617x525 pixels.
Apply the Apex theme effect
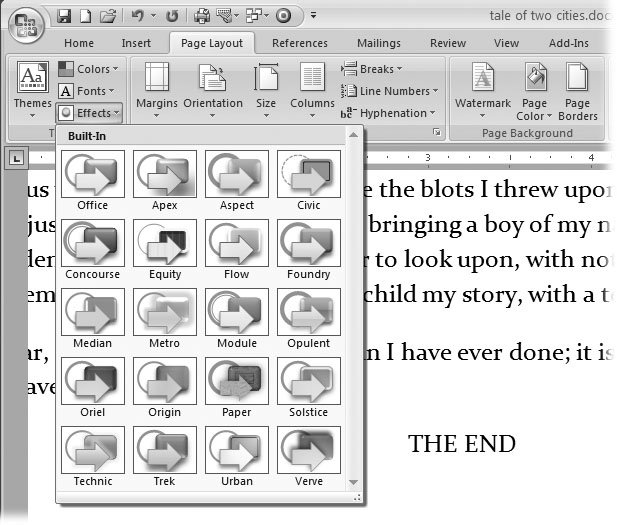point(165,180)
